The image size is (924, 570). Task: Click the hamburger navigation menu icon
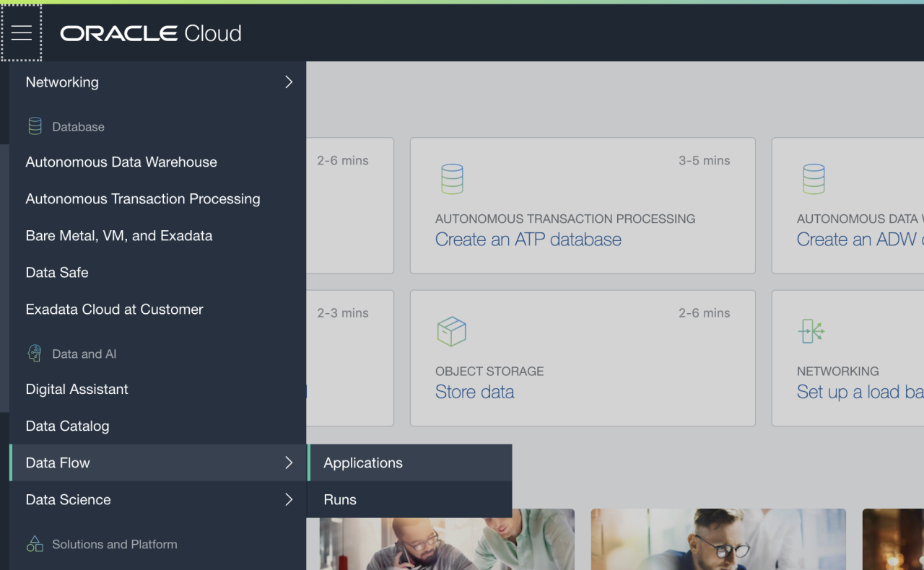(x=22, y=32)
